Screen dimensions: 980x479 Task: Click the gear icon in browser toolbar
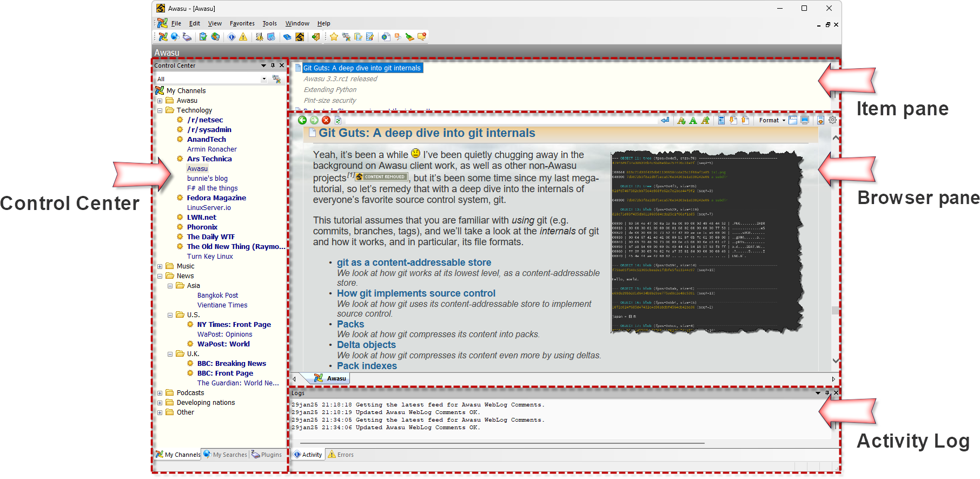(832, 120)
